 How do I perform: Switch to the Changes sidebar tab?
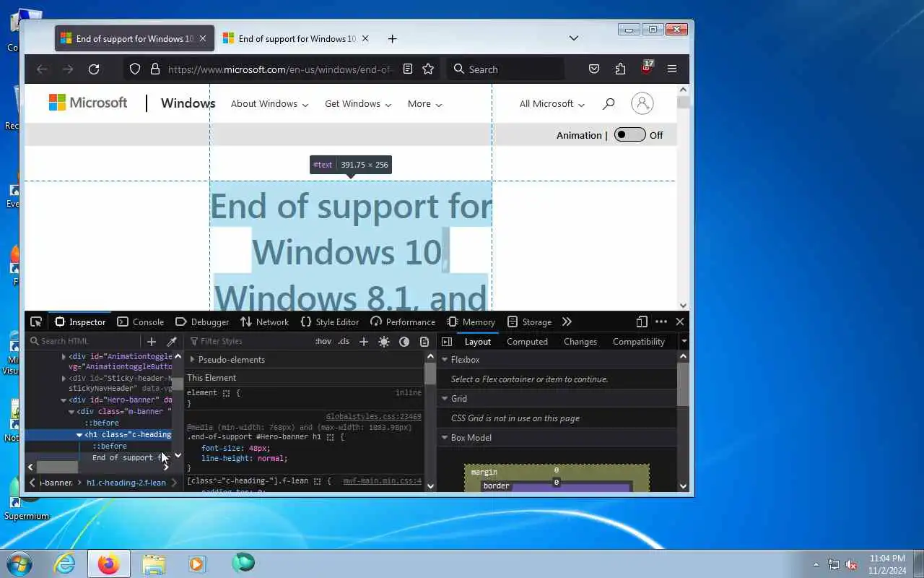point(580,342)
